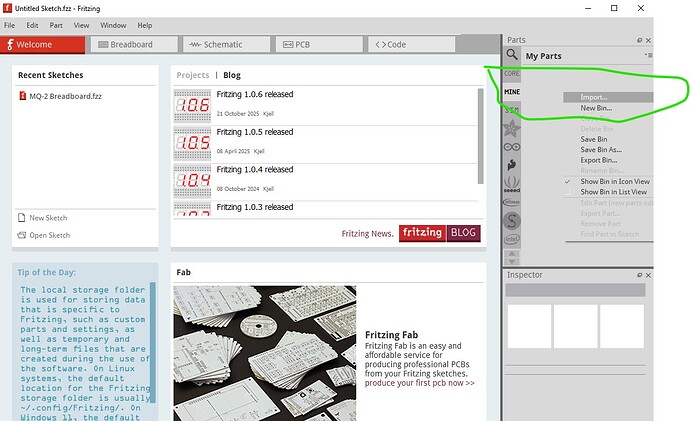Enable Show Bin in List View

(x=613, y=191)
